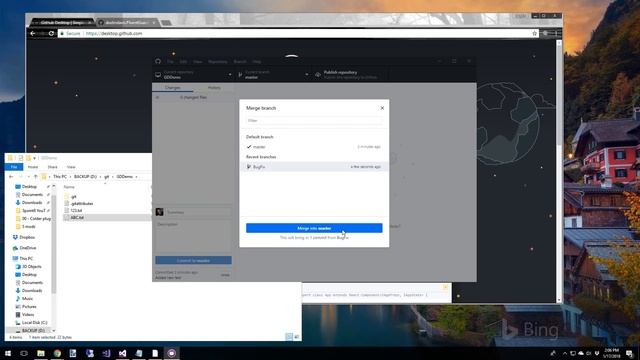Click the GitHub Desktop logo icon
The image size is (640, 360).
pos(158,61)
